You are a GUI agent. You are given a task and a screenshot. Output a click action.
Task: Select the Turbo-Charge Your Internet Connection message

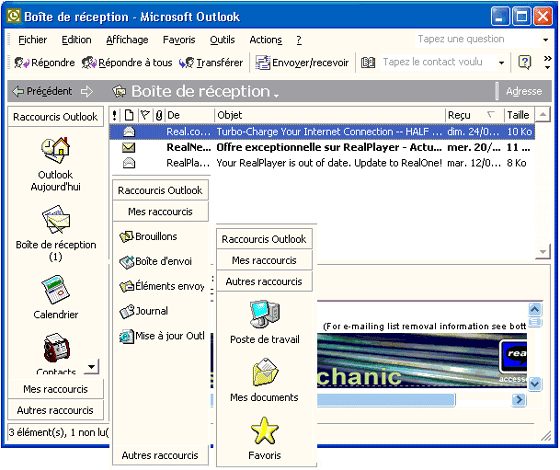pyautogui.click(x=322, y=132)
